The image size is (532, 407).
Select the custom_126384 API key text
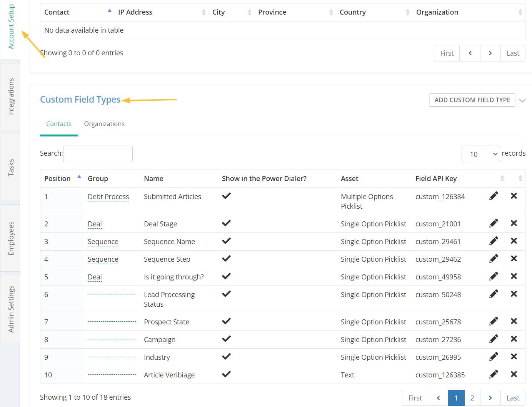(x=440, y=197)
